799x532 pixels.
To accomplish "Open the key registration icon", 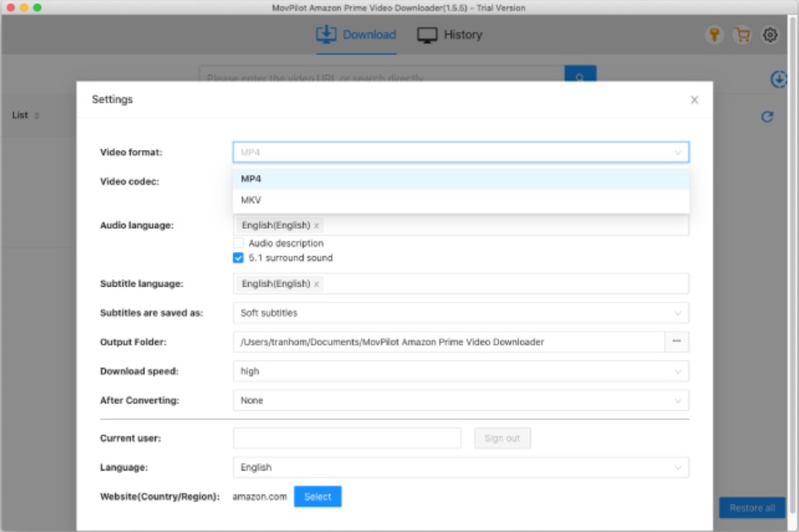I will click(x=714, y=35).
